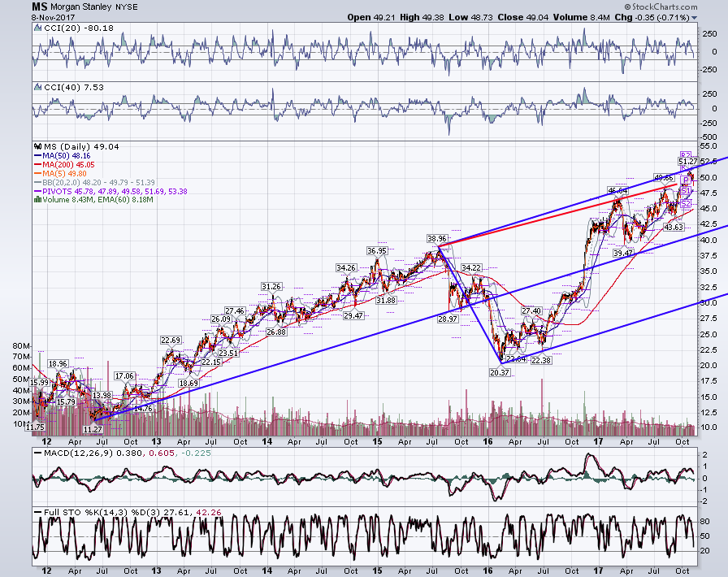This screenshot has height=577, width=728.
Task: Click the CCI(40) indicator area icon
Action: coord(38,87)
